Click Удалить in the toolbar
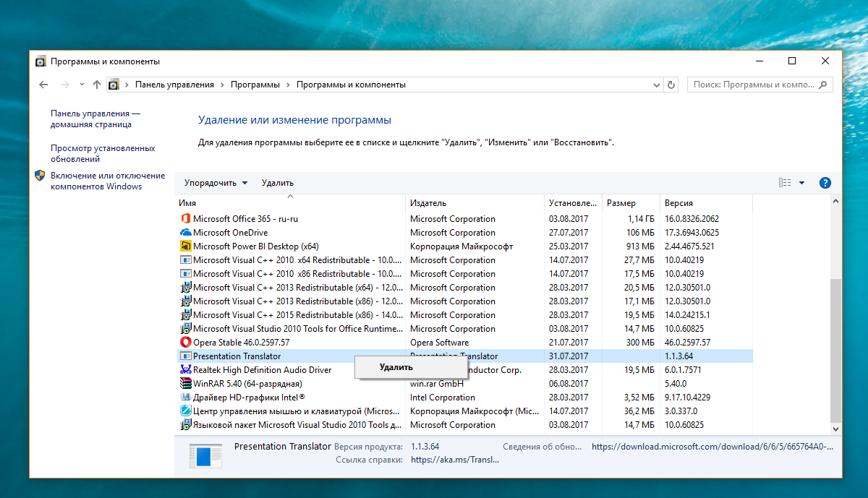 278,183
